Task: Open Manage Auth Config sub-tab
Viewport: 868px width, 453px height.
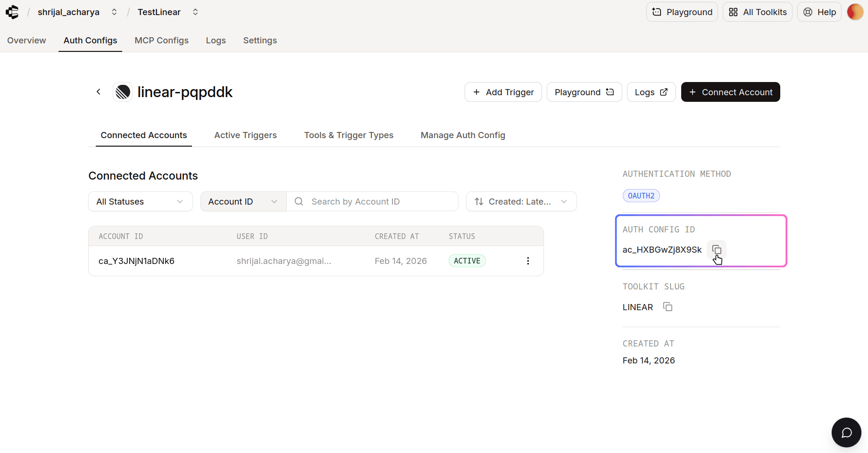Action: click(x=463, y=135)
